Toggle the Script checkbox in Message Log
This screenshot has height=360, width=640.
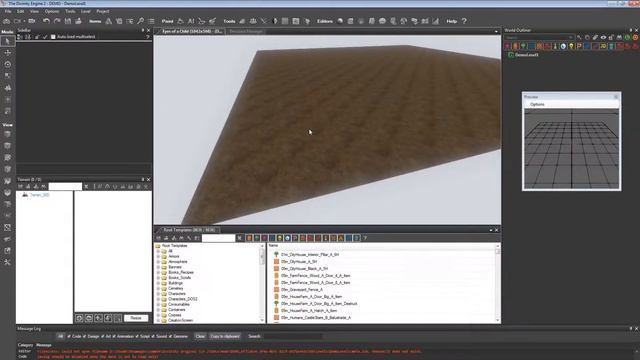click(x=137, y=336)
